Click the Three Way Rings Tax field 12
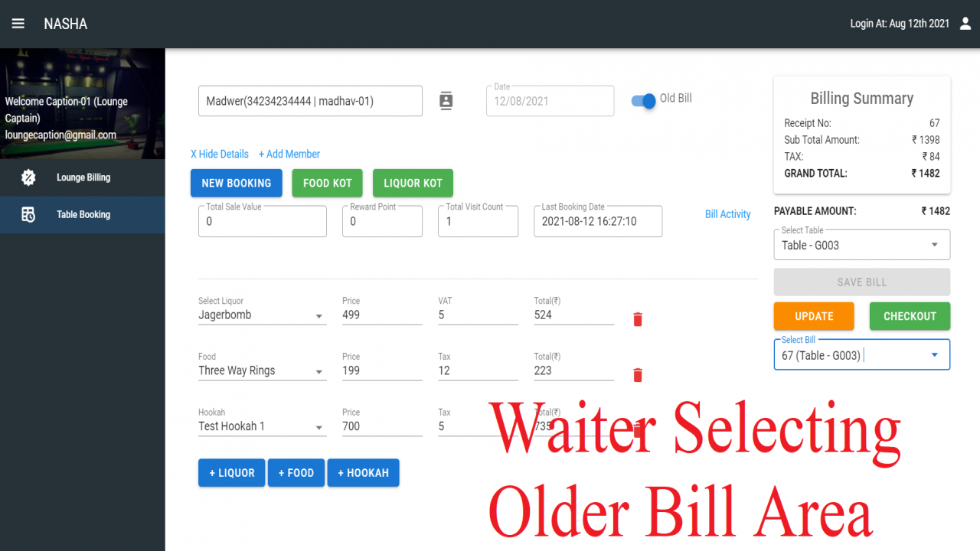 click(478, 370)
